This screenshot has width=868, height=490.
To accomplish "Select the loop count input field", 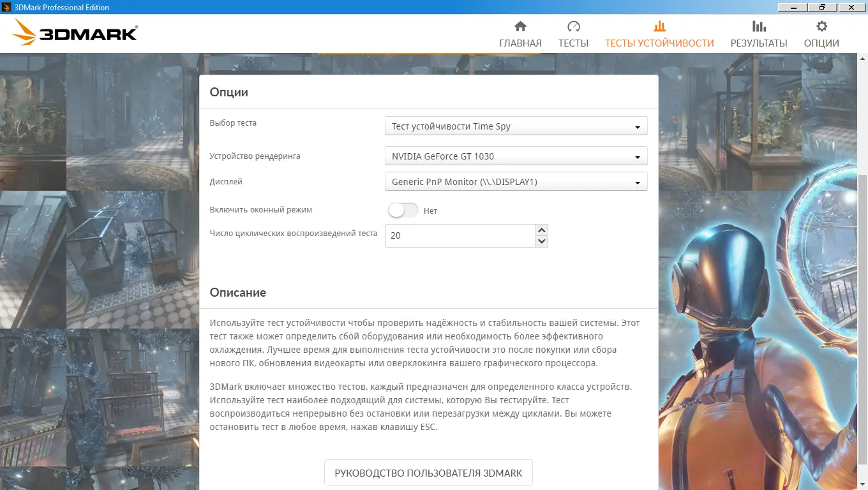I will click(460, 235).
